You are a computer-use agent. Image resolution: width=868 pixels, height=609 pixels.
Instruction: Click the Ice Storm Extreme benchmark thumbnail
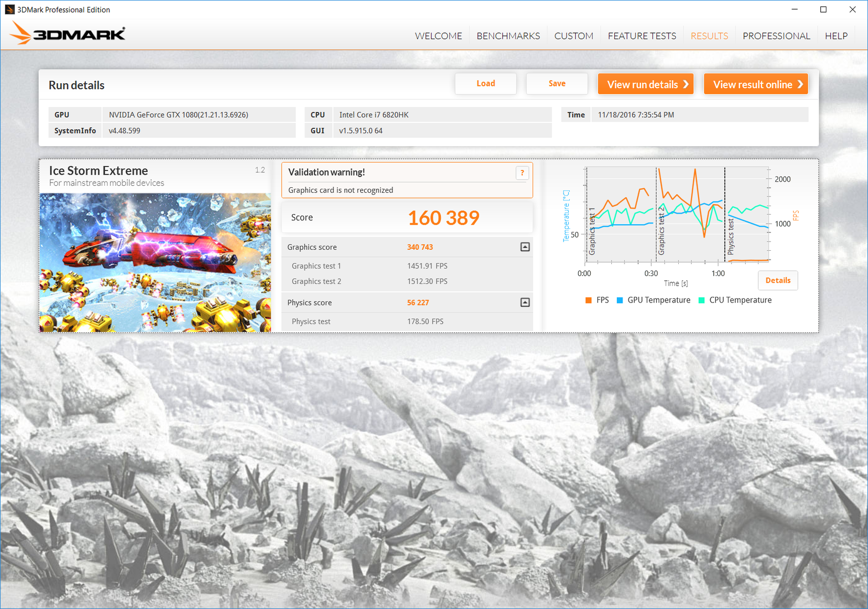155,262
